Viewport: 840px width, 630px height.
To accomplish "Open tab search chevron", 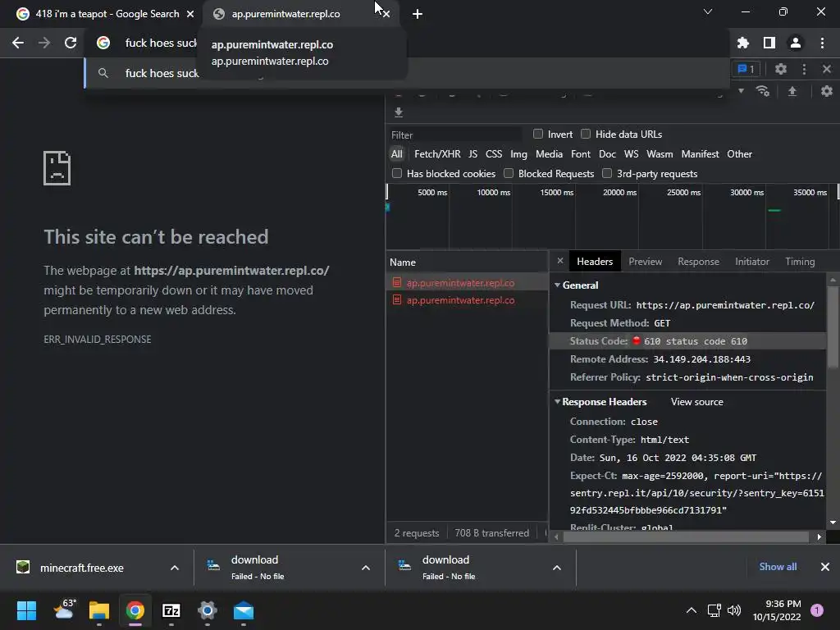I will coord(708,11).
